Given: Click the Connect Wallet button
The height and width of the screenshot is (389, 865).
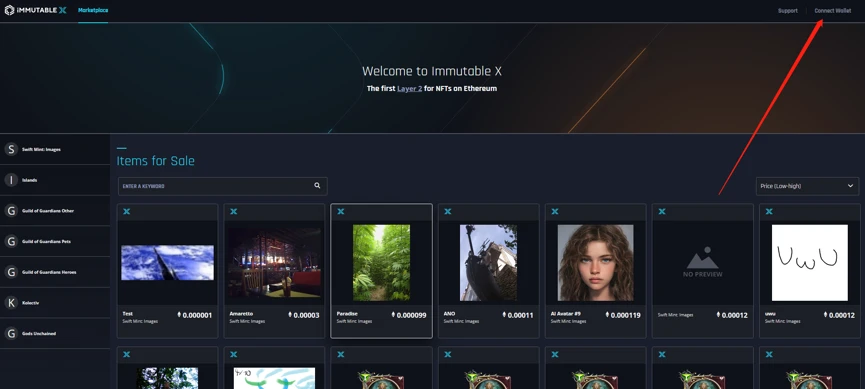Looking at the screenshot, I should (x=832, y=11).
